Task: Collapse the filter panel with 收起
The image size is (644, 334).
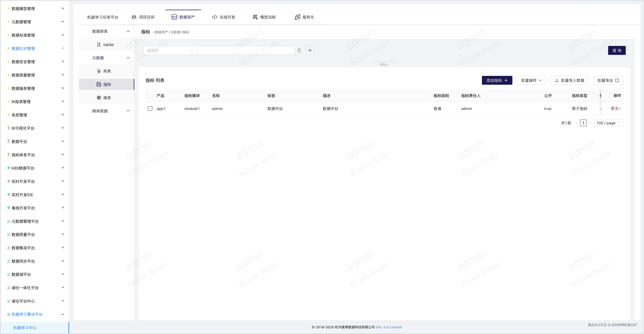Action: 384,65
